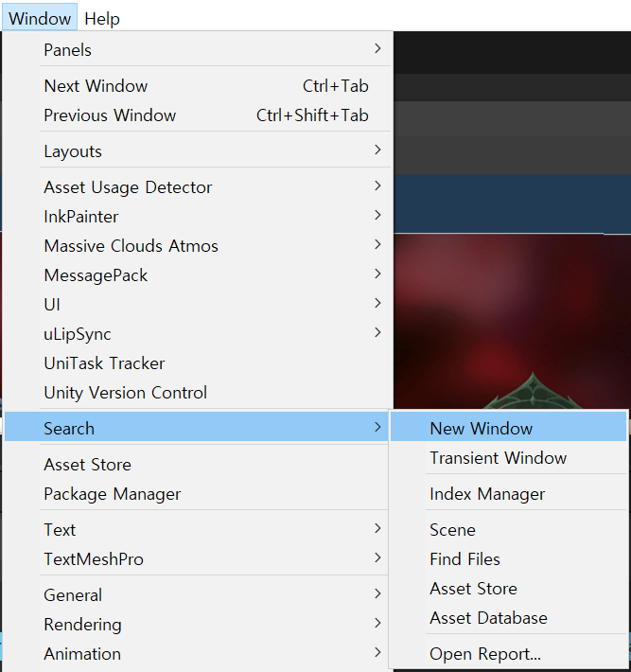This screenshot has height=672, width=631.
Task: Click the Ctrl+Tab shortcut label
Action: pyautogui.click(x=336, y=86)
